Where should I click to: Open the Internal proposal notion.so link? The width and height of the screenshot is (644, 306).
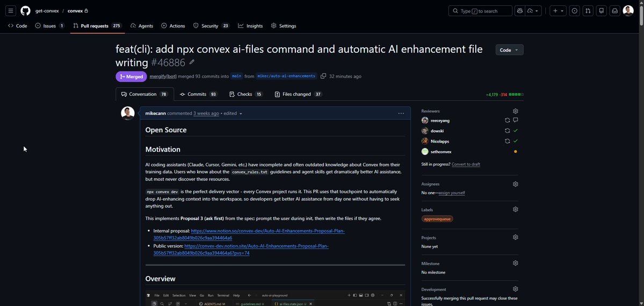[x=249, y=234]
